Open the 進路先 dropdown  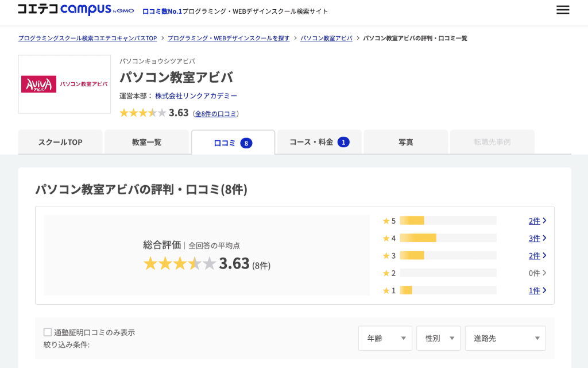coord(505,338)
